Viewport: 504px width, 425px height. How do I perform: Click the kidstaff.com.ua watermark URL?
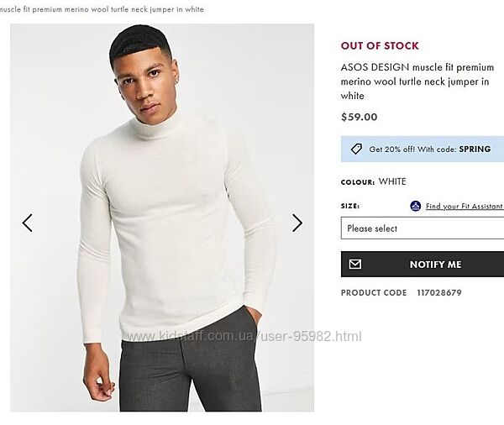244,336
